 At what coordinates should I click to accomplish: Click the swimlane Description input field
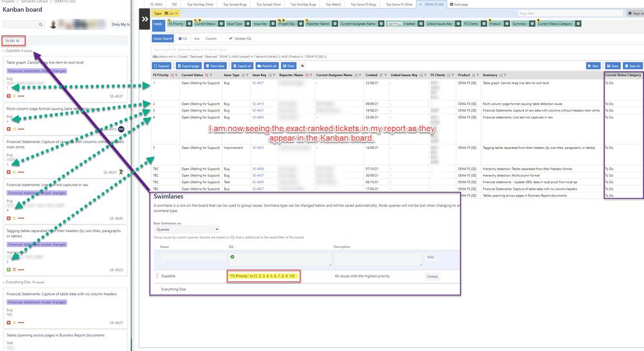(378, 259)
